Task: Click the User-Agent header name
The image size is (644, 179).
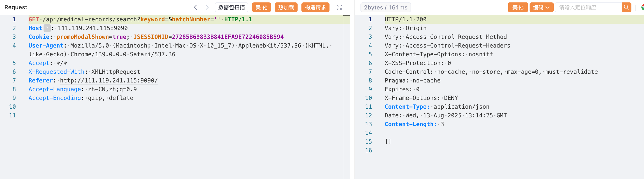Action: point(46,46)
